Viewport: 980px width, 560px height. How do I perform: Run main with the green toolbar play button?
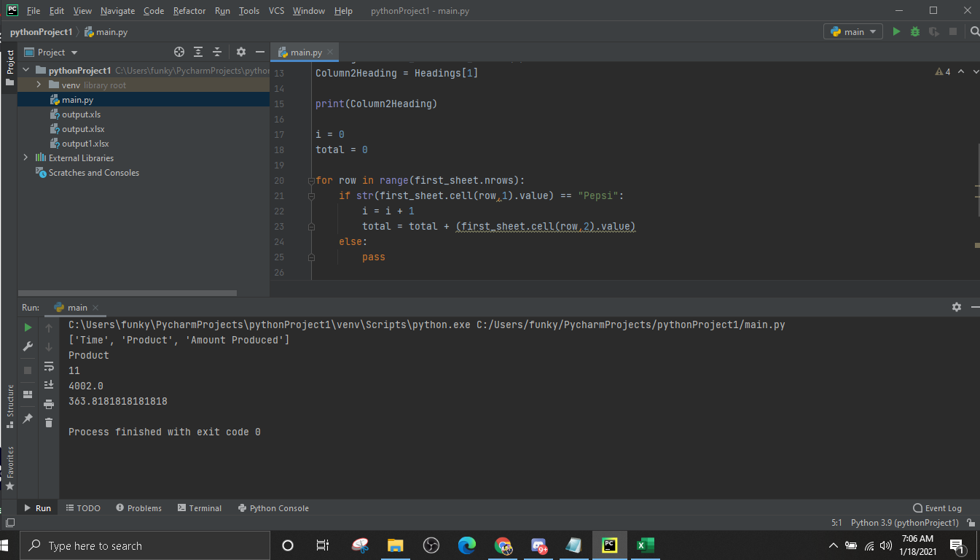click(896, 31)
